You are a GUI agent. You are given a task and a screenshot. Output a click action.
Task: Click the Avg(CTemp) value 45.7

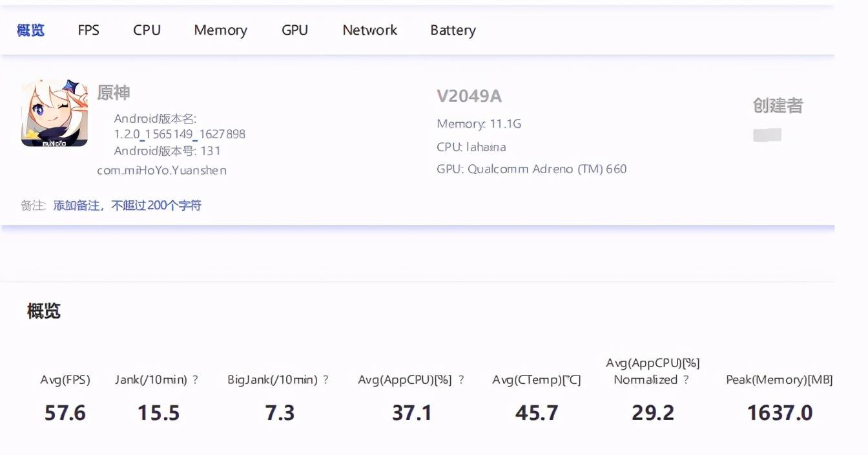537,413
